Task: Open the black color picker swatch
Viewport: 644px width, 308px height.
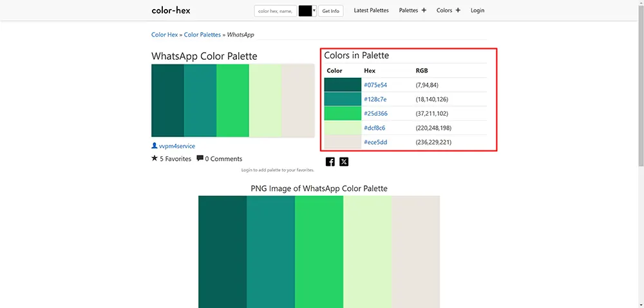Action: [x=305, y=11]
